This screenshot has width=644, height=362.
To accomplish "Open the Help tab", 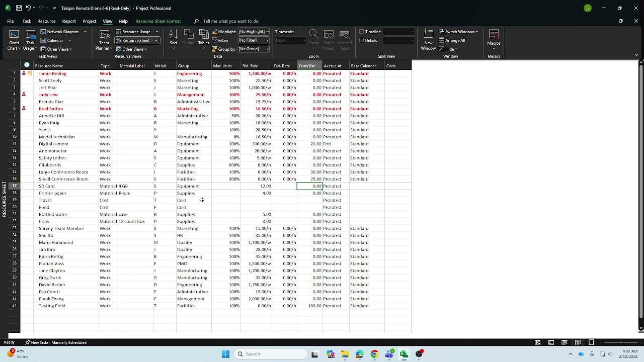I will click(x=123, y=21).
